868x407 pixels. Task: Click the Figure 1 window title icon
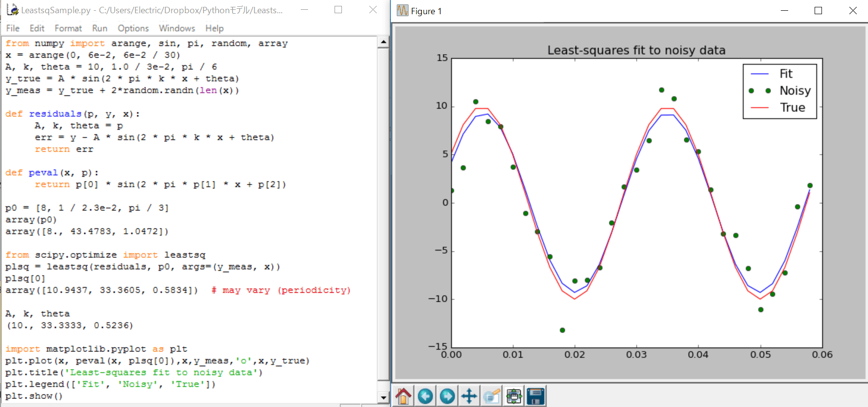click(x=403, y=10)
